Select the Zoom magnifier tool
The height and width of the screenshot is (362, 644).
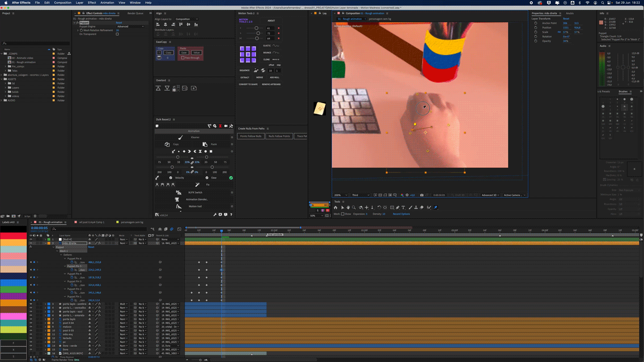[x=354, y=207]
